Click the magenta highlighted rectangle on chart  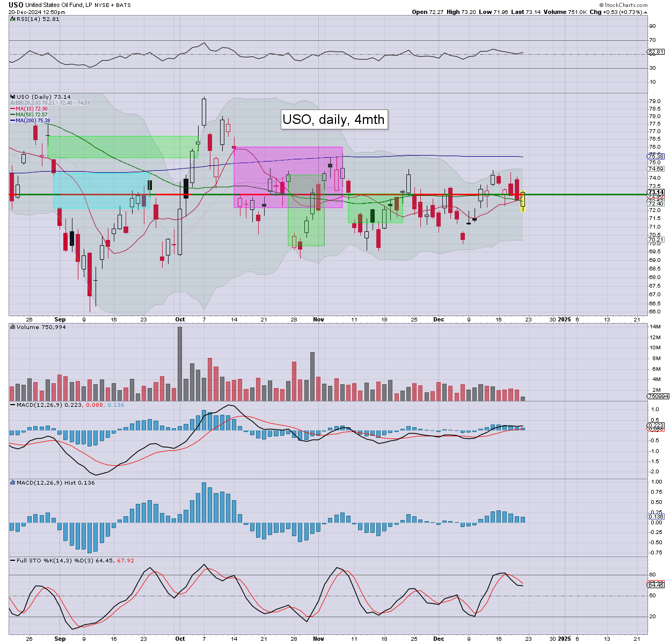click(288, 161)
